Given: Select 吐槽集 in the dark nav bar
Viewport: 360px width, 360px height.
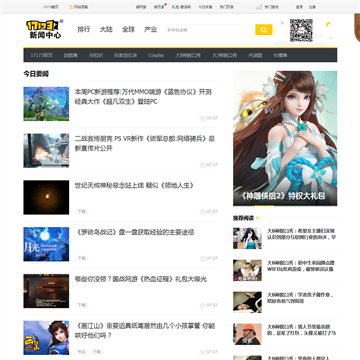Looking at the screenshot, I should click(280, 55).
